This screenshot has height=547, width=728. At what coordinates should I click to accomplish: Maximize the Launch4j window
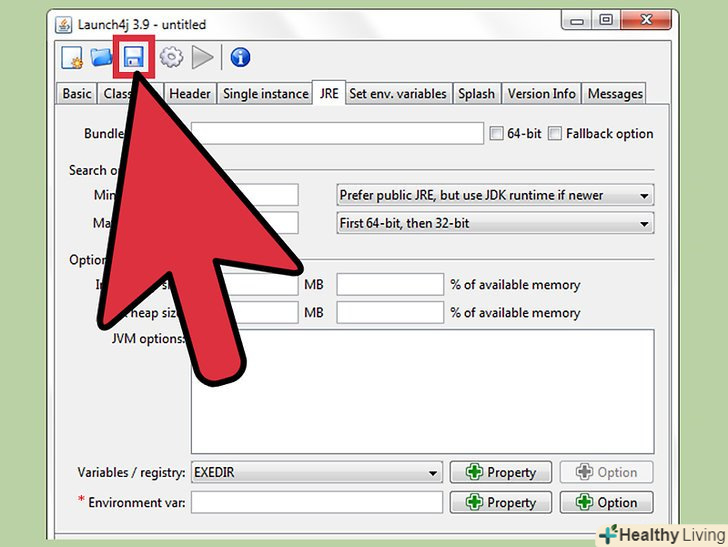click(605, 20)
